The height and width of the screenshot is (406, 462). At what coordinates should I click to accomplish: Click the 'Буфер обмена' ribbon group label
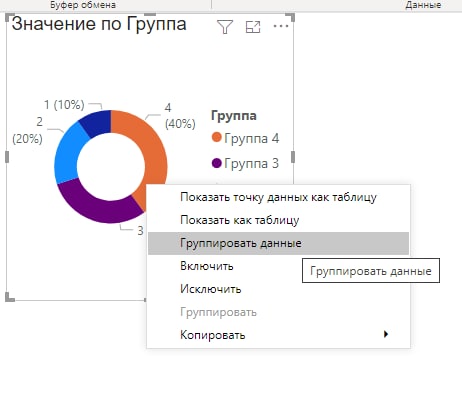(x=83, y=5)
